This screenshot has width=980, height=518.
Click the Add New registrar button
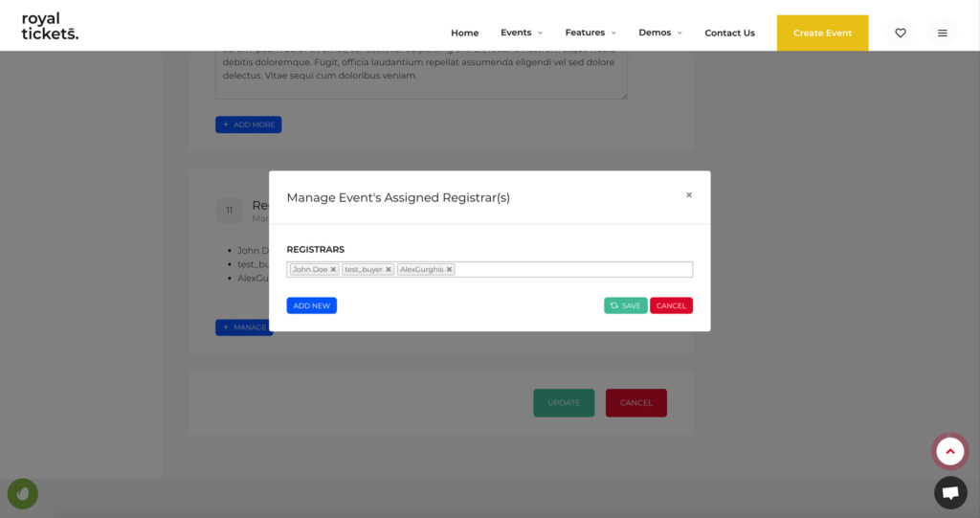point(311,306)
